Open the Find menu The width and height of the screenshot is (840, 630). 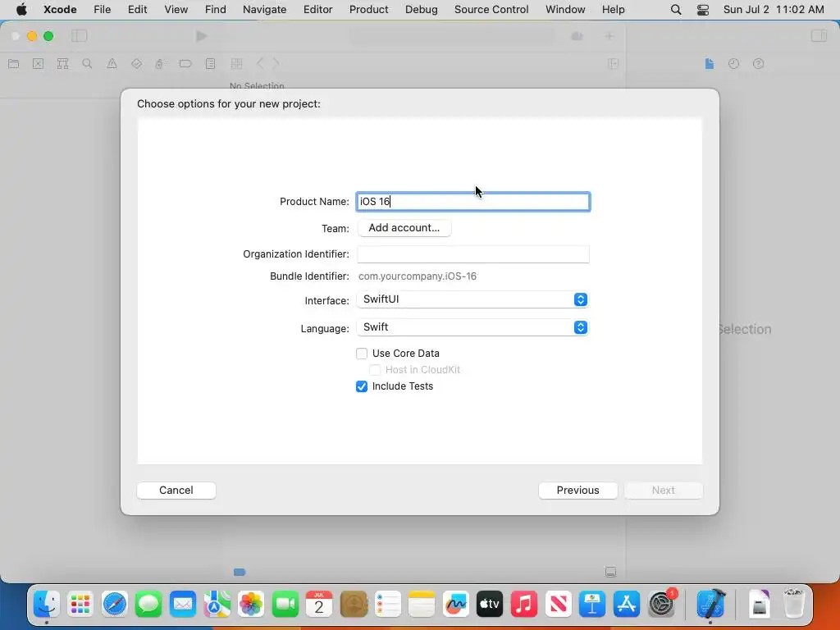(216, 10)
